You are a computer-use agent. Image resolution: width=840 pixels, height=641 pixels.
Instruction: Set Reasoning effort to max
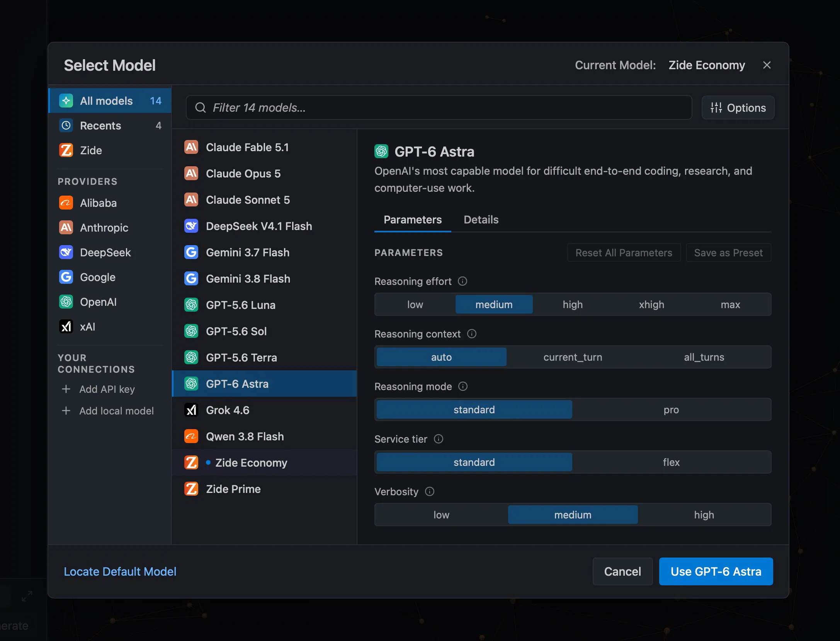coord(730,305)
